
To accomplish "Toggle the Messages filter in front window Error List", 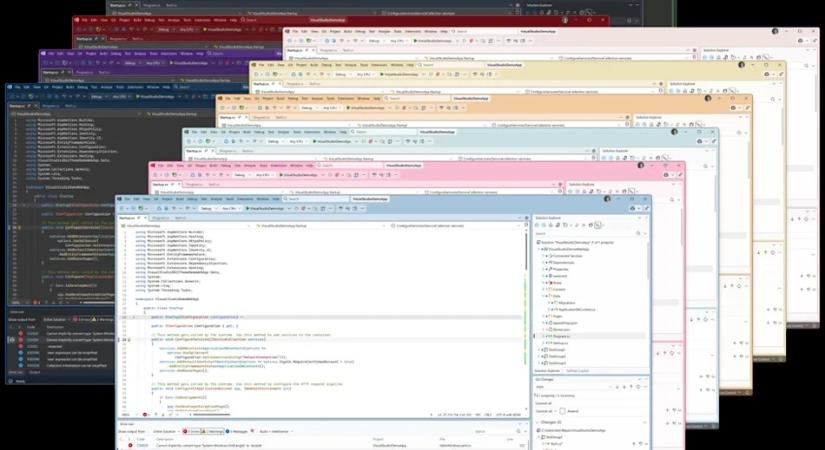I will coord(237,431).
